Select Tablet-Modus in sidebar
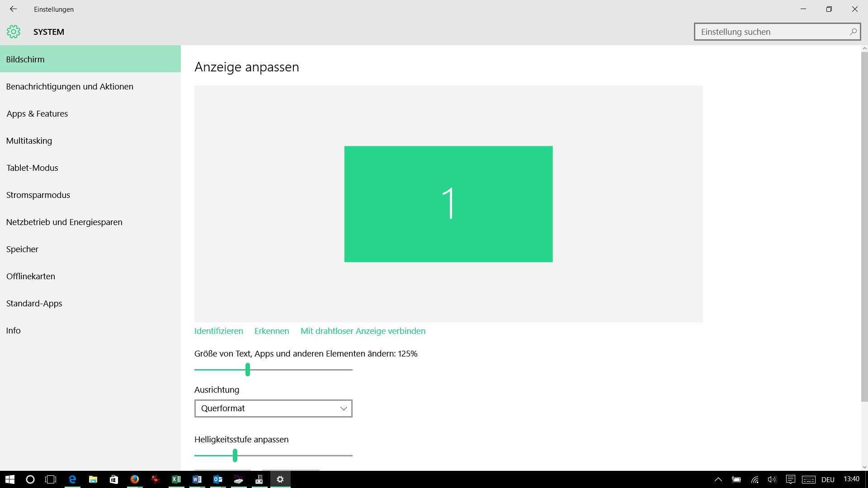Image resolution: width=868 pixels, height=488 pixels. click(32, 168)
